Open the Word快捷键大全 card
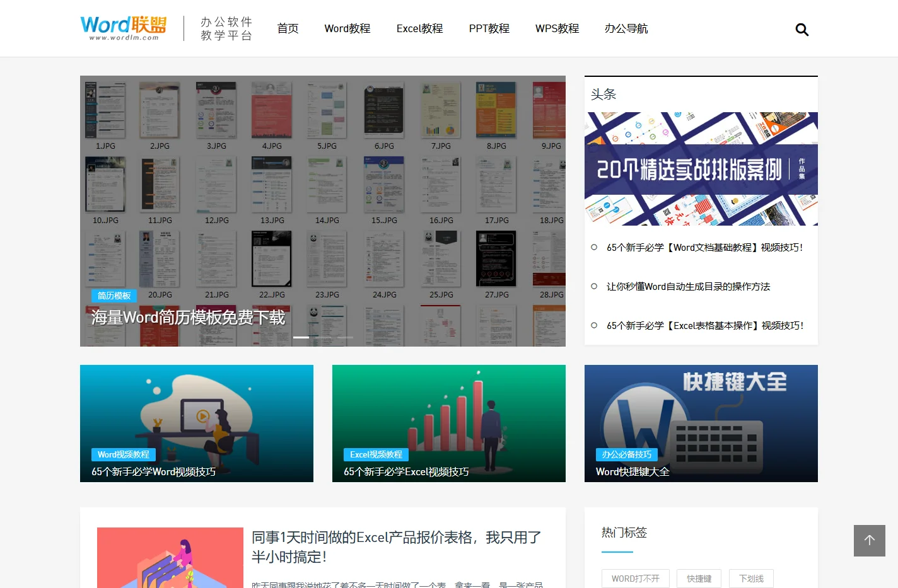 (701, 424)
